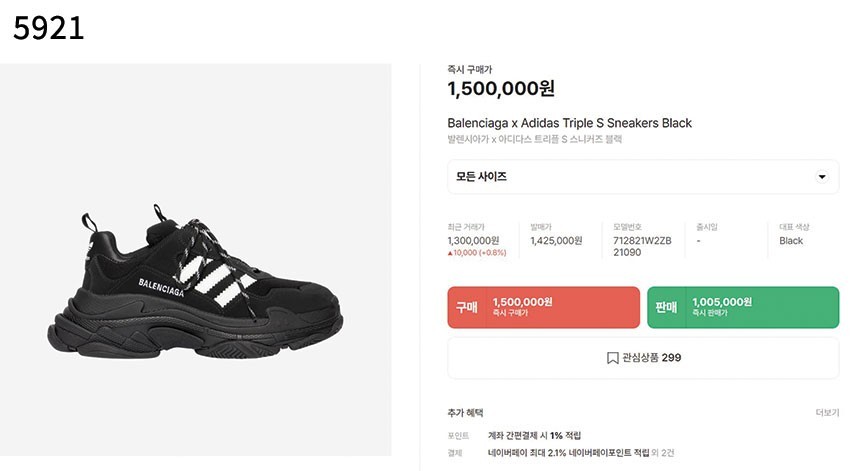Image resolution: width=860 pixels, height=471 pixels.
Task: Click the release price 1,425,000원
Action: click(x=556, y=240)
